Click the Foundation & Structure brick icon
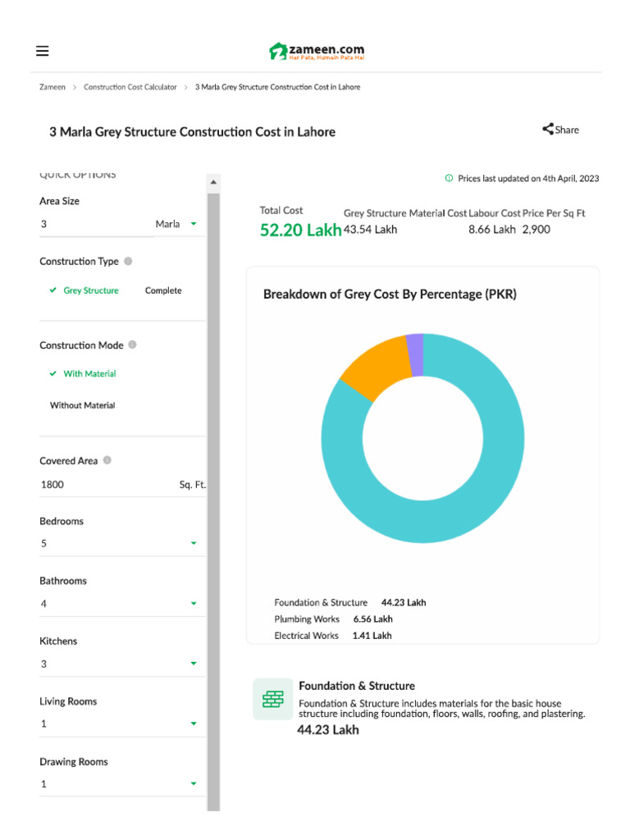 point(272,699)
